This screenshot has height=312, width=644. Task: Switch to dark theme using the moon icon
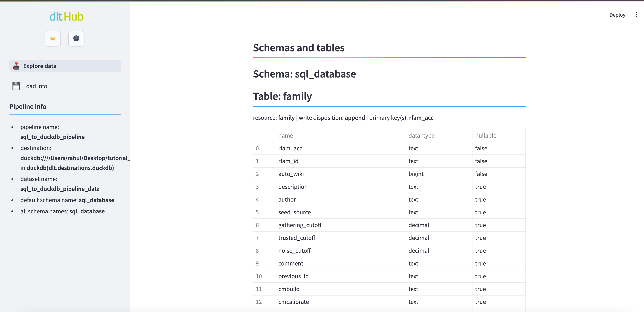point(76,39)
